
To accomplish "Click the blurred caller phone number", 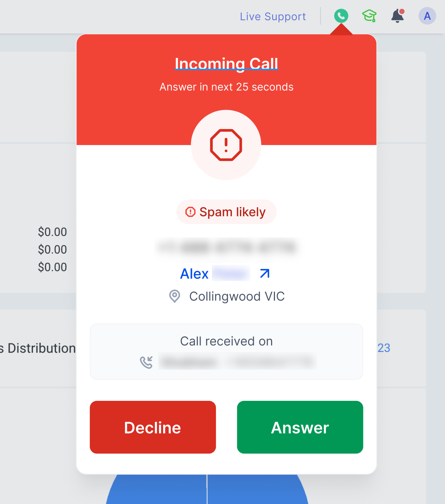I will pos(227,247).
